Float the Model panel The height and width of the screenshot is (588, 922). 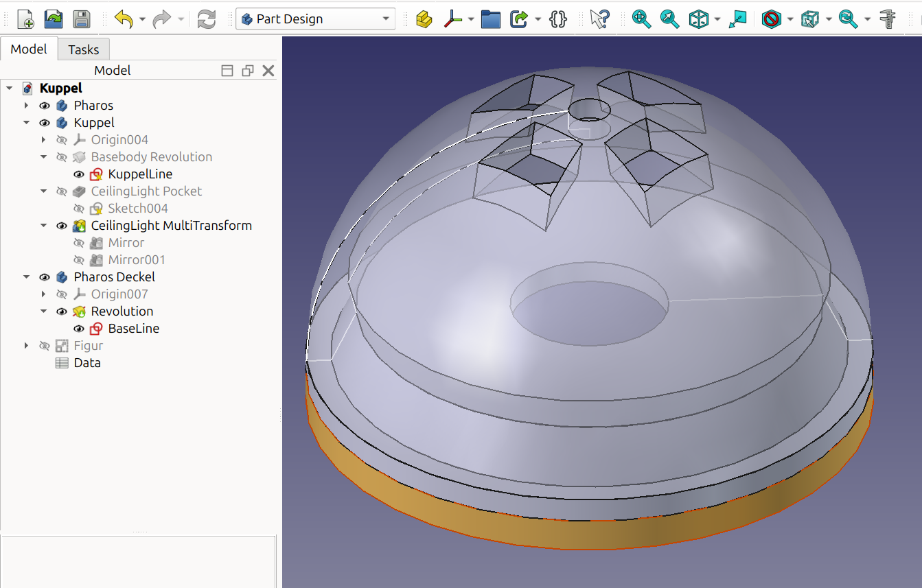pos(248,71)
